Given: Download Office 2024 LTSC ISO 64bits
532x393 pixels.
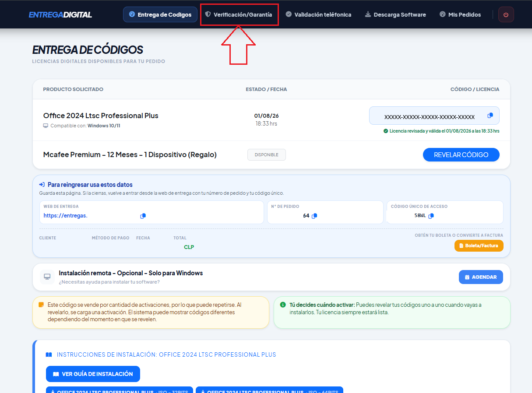Looking at the screenshot, I should tap(269, 390).
